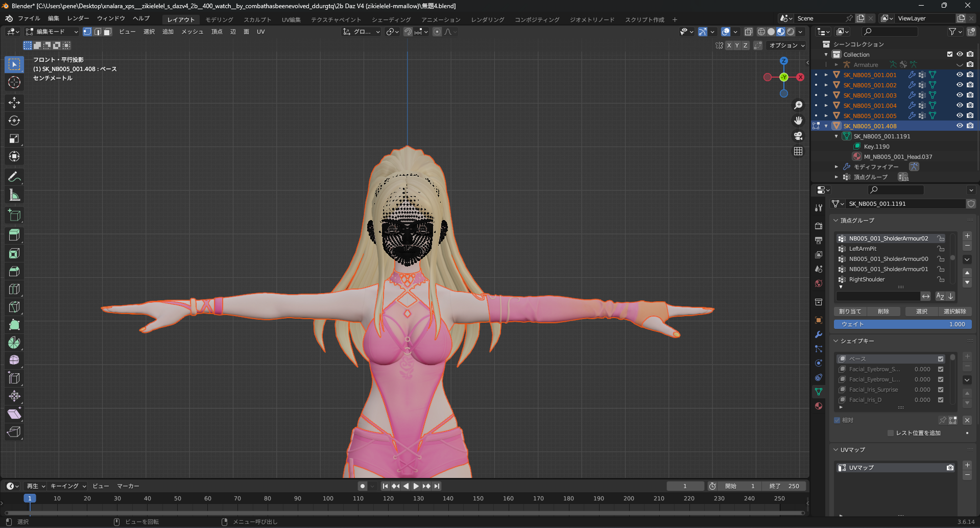Image resolution: width=980 pixels, height=528 pixels.
Task: Activate the Scale tool
Action: tap(14, 138)
